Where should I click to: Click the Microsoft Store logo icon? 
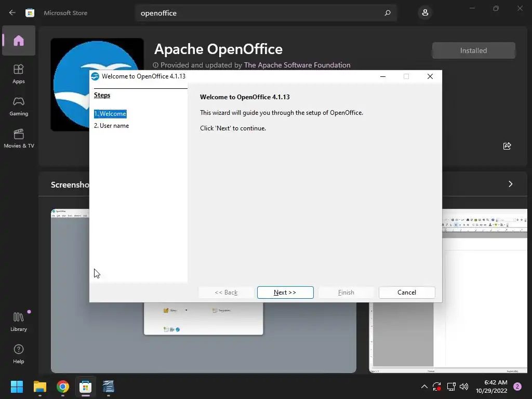pyautogui.click(x=30, y=13)
